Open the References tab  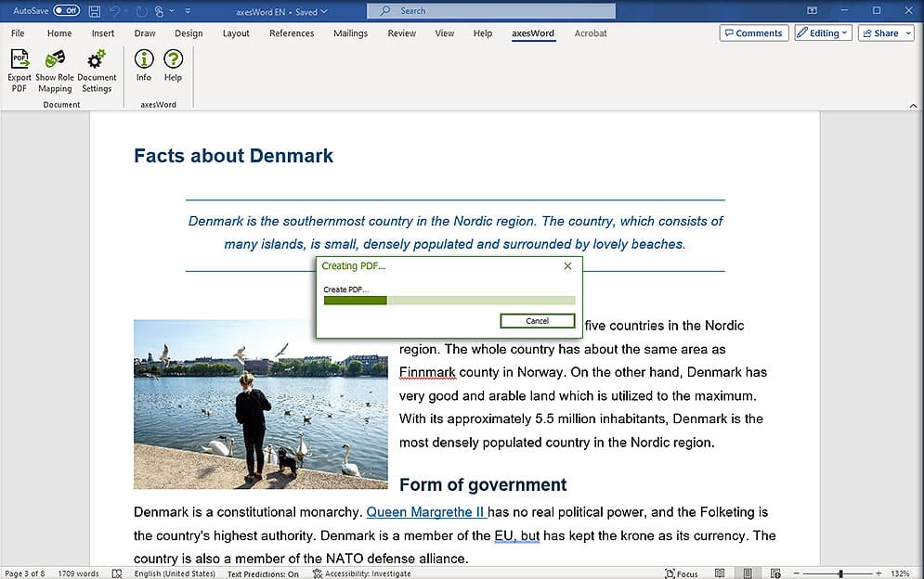tap(292, 33)
